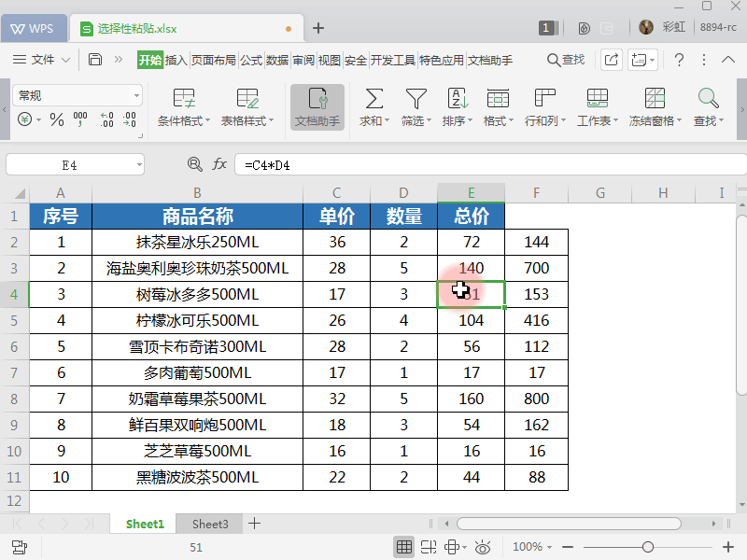Image resolution: width=747 pixels, height=560 pixels.
Task: Expand the 工作表 worksheet options dropdown
Action: pos(596,103)
